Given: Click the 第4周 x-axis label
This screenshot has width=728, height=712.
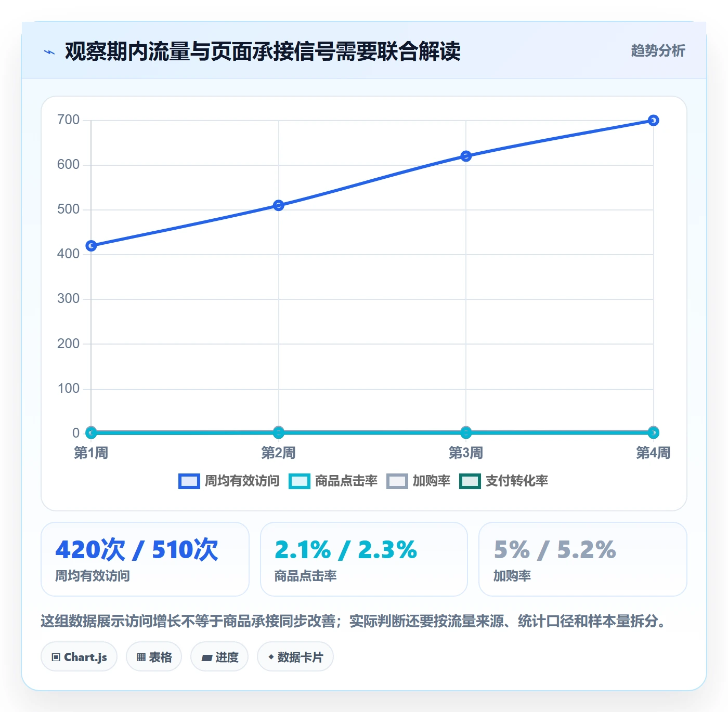Looking at the screenshot, I should click(x=654, y=453).
